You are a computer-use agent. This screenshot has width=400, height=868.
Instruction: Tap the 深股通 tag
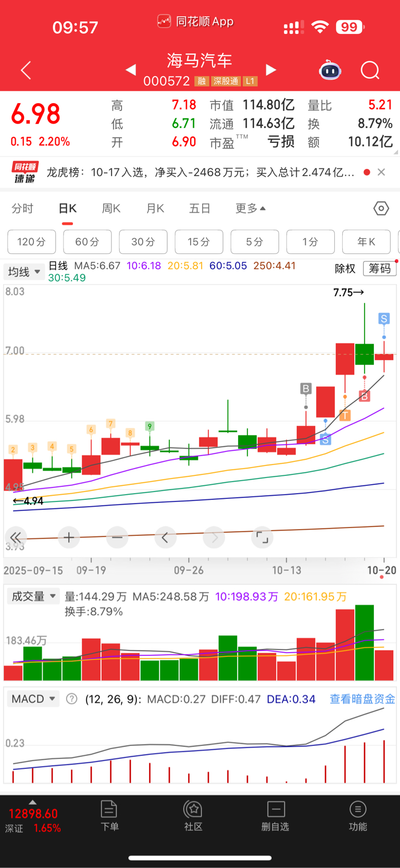226,81
